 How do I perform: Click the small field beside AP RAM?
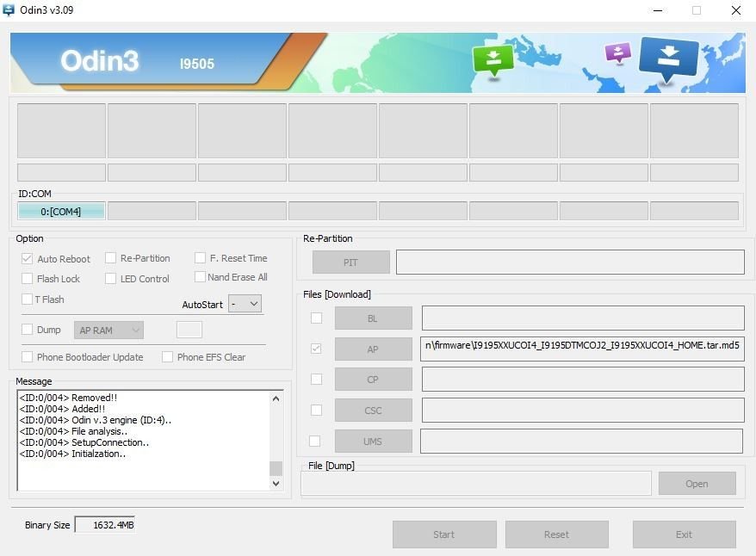click(189, 330)
